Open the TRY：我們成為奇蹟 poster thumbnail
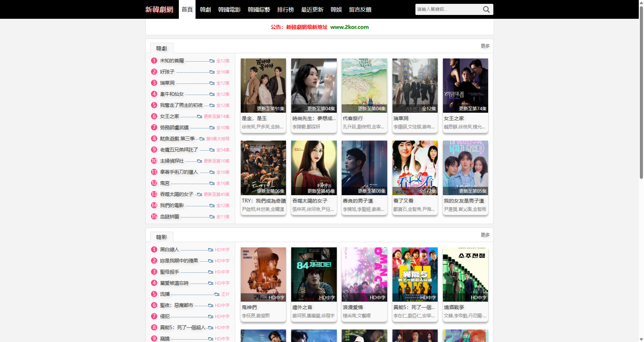Screen dimensions: 644x342 point(263,168)
